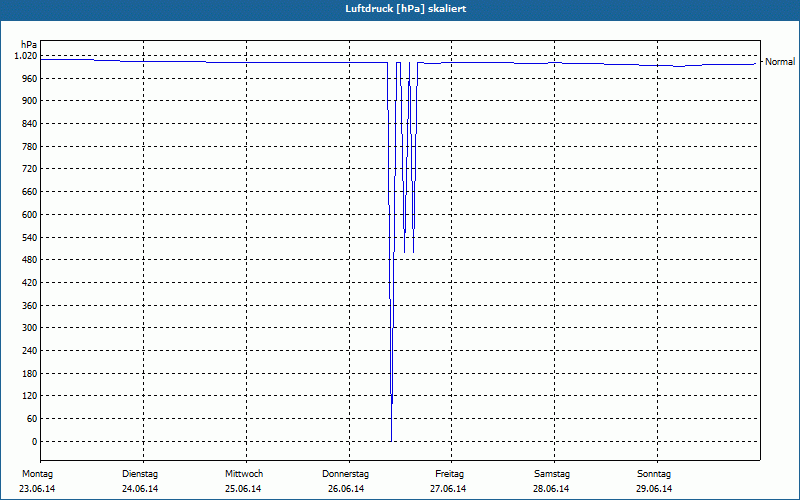Click the date '28.06.14'

[552, 489]
